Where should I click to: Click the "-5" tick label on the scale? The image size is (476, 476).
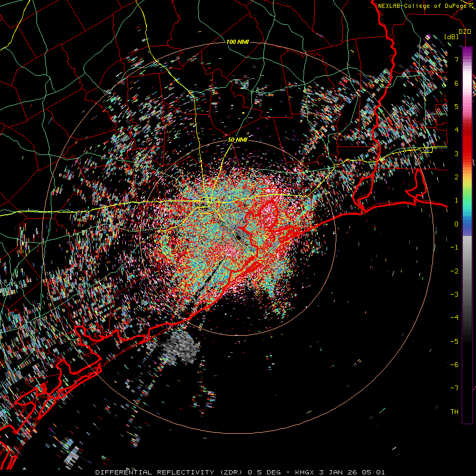pyautogui.click(x=454, y=342)
